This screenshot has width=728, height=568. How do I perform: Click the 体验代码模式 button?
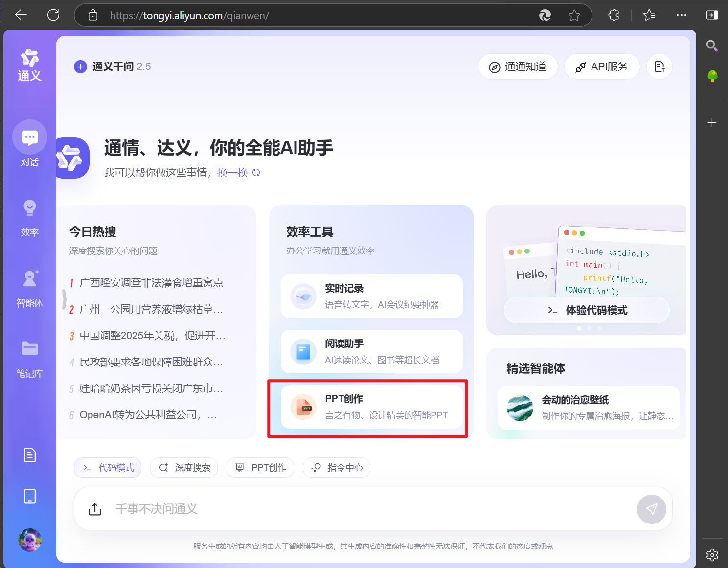(586, 310)
